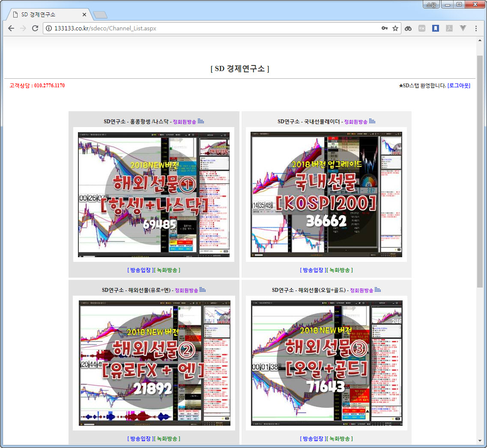Screen dimensions: 487x448
Task: Click 방송입장 under 오일+골드 channel
Action: (313, 439)
